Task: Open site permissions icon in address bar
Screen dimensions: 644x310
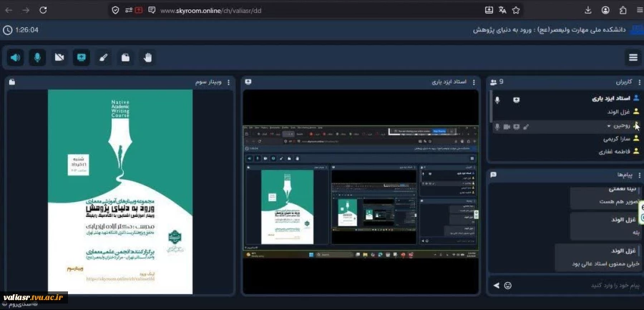Action: coord(129,10)
